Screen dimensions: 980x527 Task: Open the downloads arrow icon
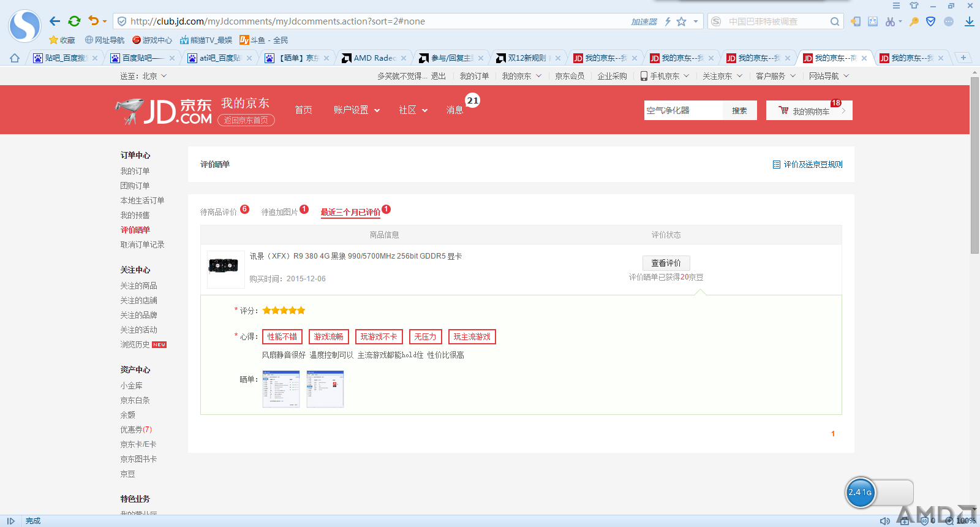970,21
